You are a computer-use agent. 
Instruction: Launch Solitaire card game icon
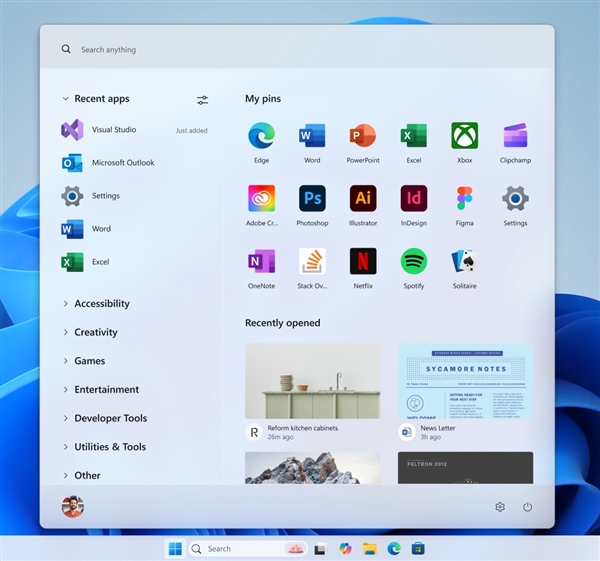pos(464,261)
